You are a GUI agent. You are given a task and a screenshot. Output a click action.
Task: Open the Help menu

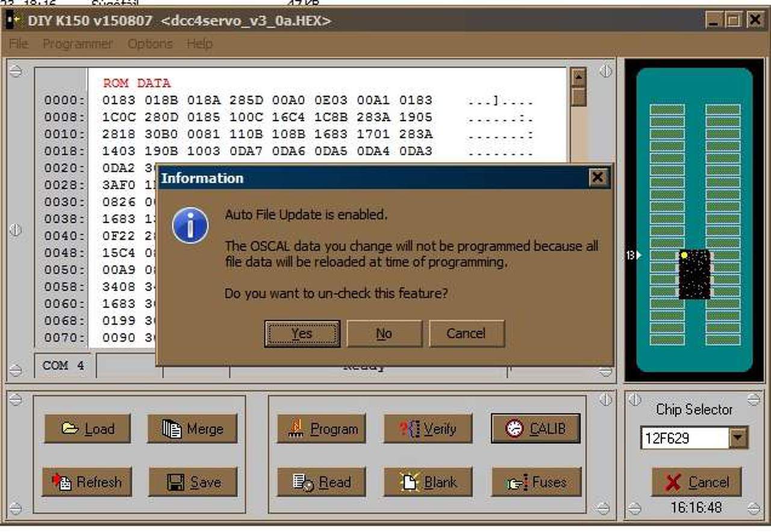click(x=199, y=44)
